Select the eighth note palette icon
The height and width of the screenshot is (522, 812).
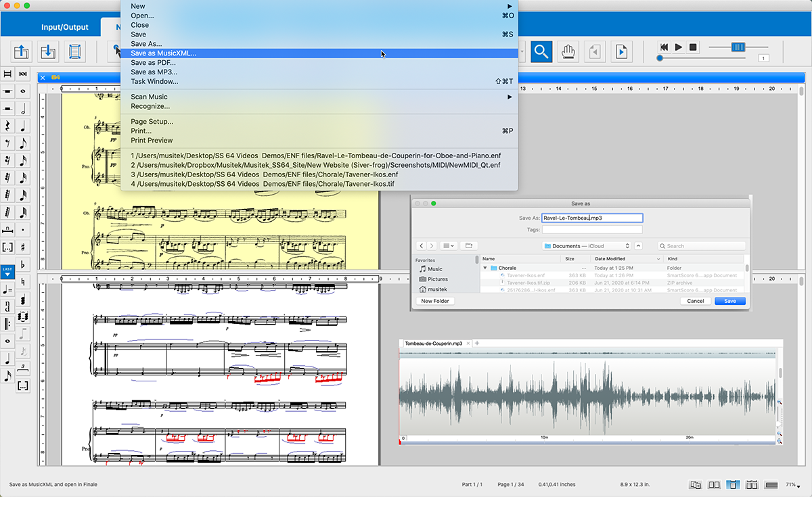point(23,143)
